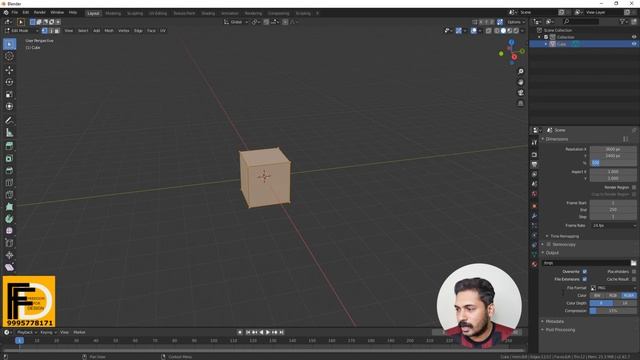Click the Resolution percentage field
640x360 pixels.
click(x=613, y=162)
